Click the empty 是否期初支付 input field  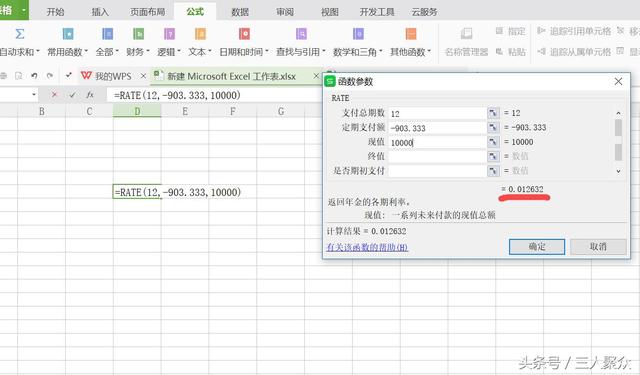tap(437, 171)
